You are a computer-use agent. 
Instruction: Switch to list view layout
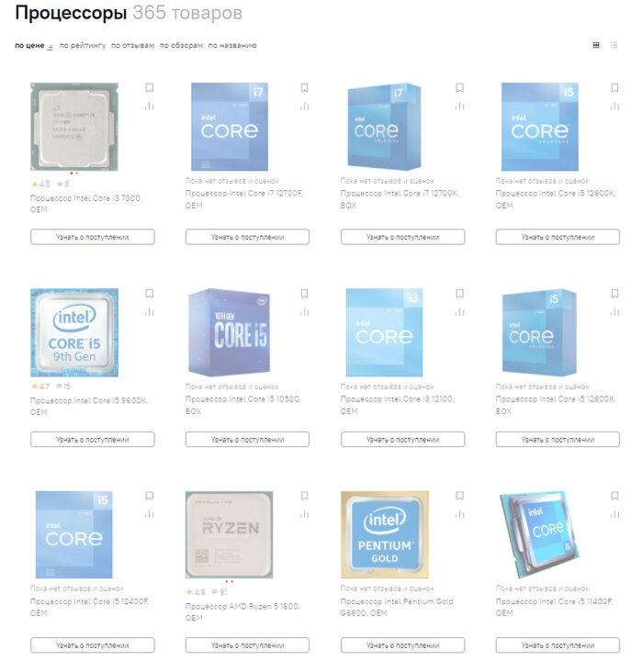click(x=614, y=45)
